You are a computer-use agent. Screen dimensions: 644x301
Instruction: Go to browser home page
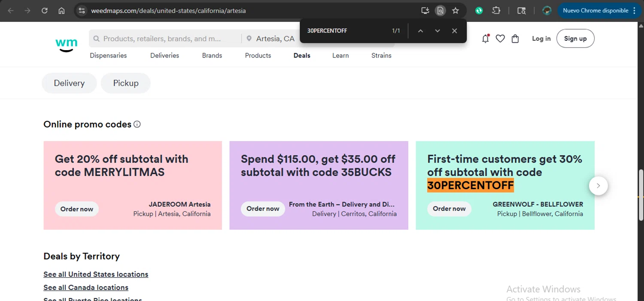click(x=61, y=11)
